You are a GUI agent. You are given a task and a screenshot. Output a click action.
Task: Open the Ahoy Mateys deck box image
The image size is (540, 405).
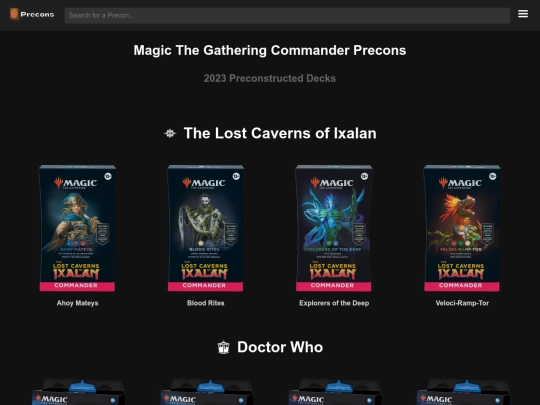tap(77, 228)
